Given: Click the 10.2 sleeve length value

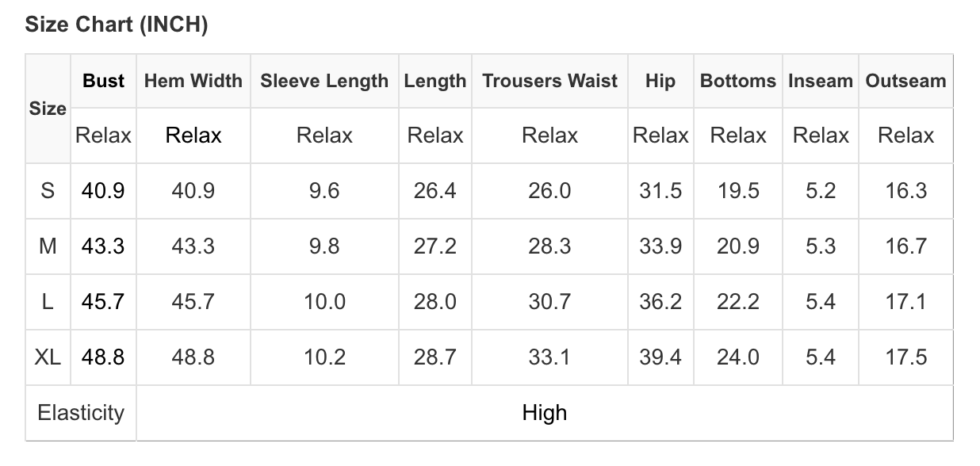Looking at the screenshot, I should tap(324, 357).
